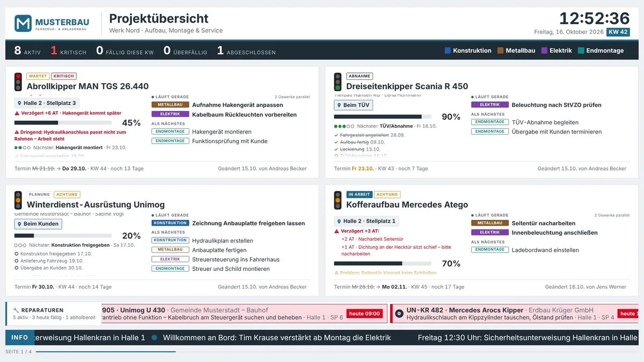Click the Musterbau logo icon
Image resolution: width=644 pixels, height=362 pixels.
(x=23, y=23)
